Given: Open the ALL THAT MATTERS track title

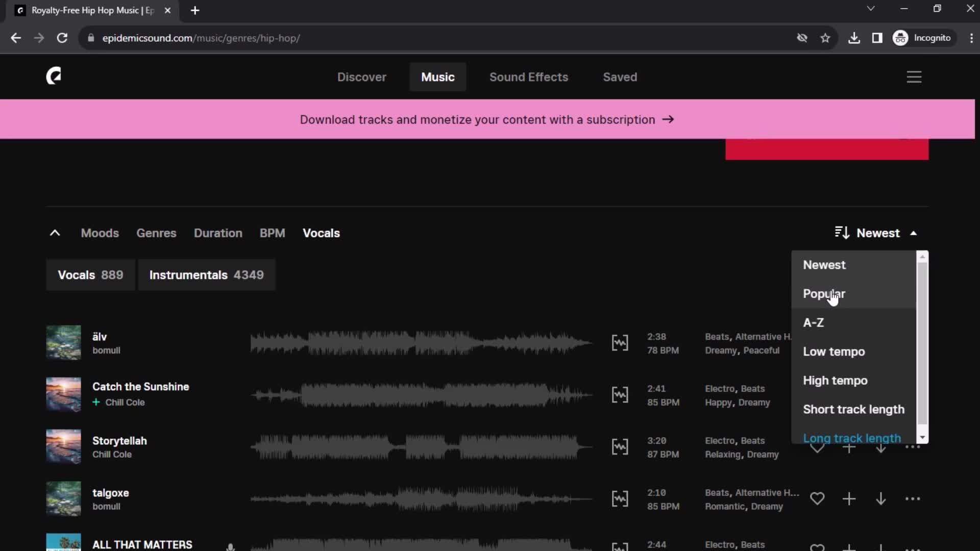Looking at the screenshot, I should (x=142, y=544).
